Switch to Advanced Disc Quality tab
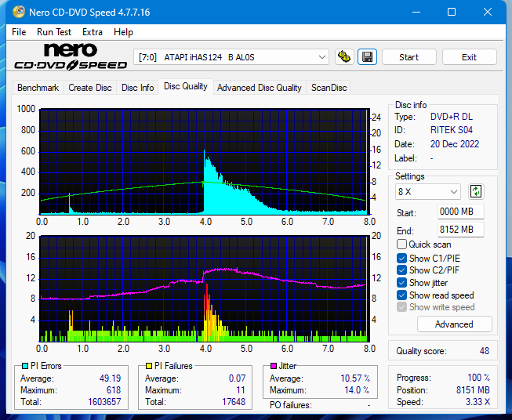 (x=260, y=88)
